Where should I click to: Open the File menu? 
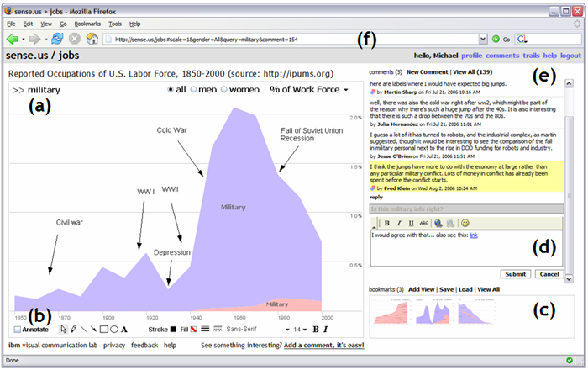point(11,24)
